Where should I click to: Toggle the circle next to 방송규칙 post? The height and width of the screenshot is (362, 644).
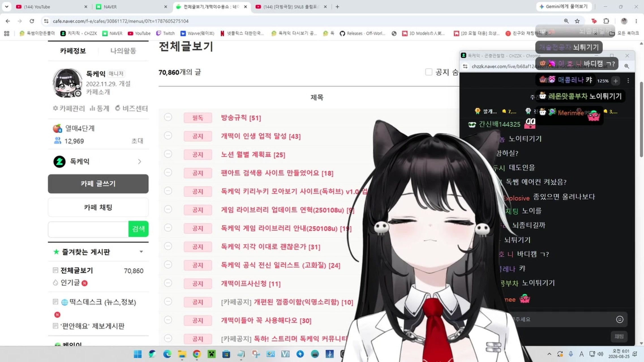[x=168, y=117]
